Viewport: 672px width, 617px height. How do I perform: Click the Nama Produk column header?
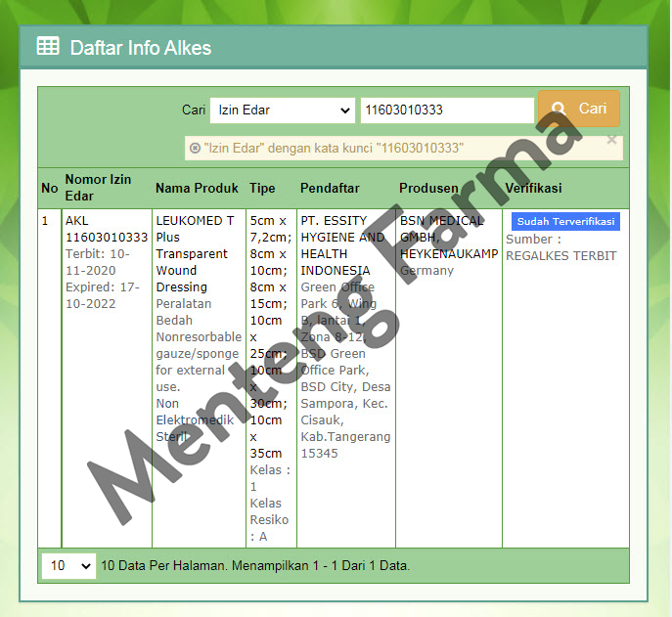coord(197,188)
